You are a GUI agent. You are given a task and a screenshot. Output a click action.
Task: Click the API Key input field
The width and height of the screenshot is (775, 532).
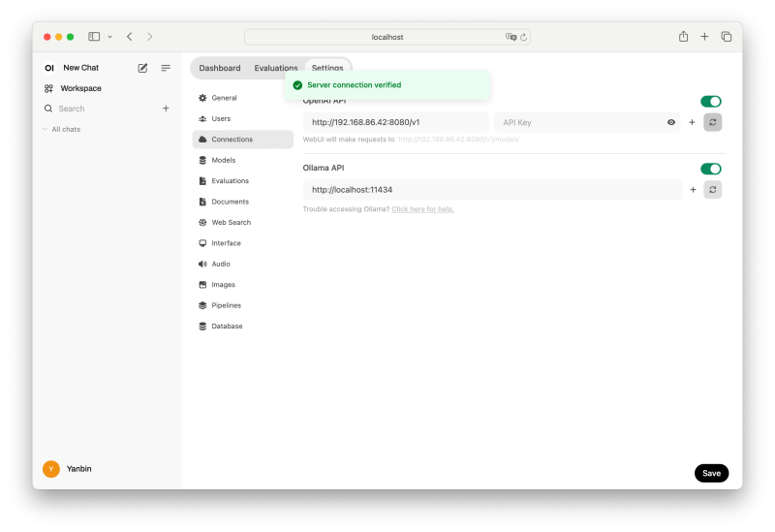pos(579,122)
